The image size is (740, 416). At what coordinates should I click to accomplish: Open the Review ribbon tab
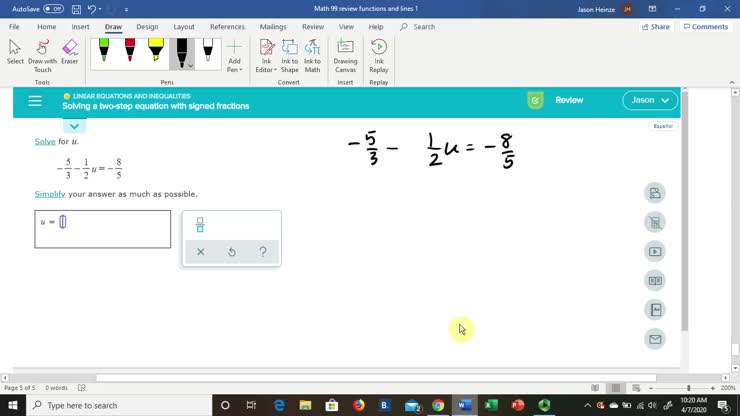313,27
